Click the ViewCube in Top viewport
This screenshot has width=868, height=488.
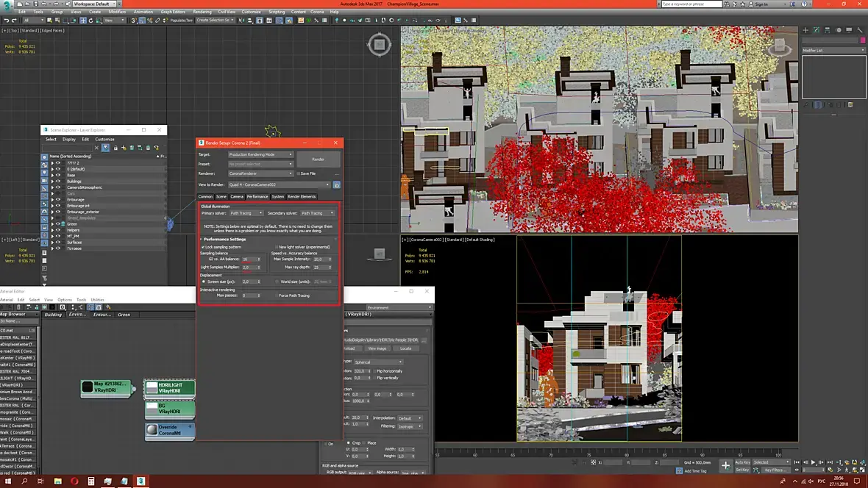click(x=380, y=45)
